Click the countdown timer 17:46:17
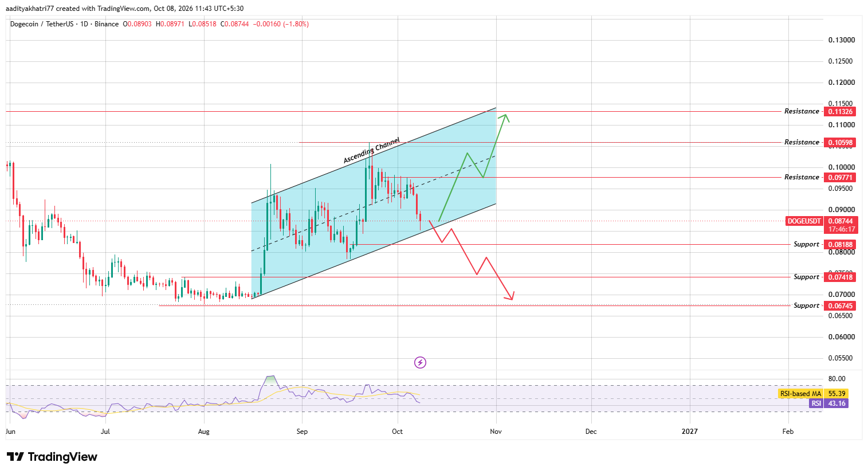Image resolution: width=868 pixels, height=474 pixels. click(x=841, y=229)
